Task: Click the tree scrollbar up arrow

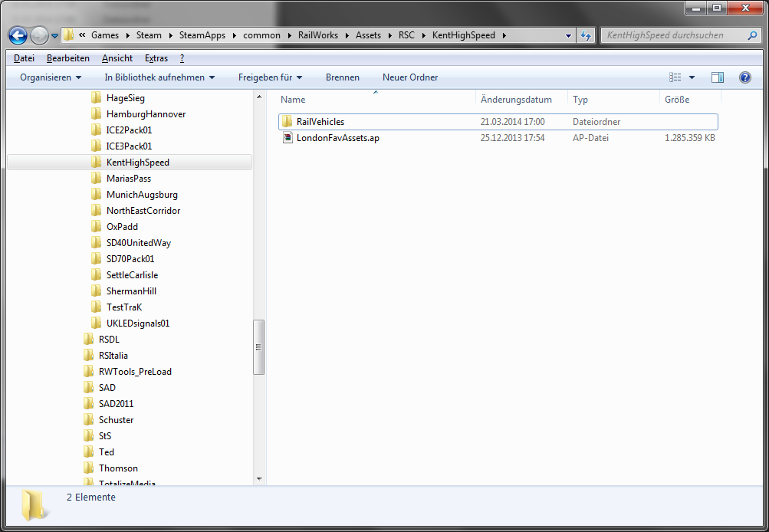Action: coord(259,97)
